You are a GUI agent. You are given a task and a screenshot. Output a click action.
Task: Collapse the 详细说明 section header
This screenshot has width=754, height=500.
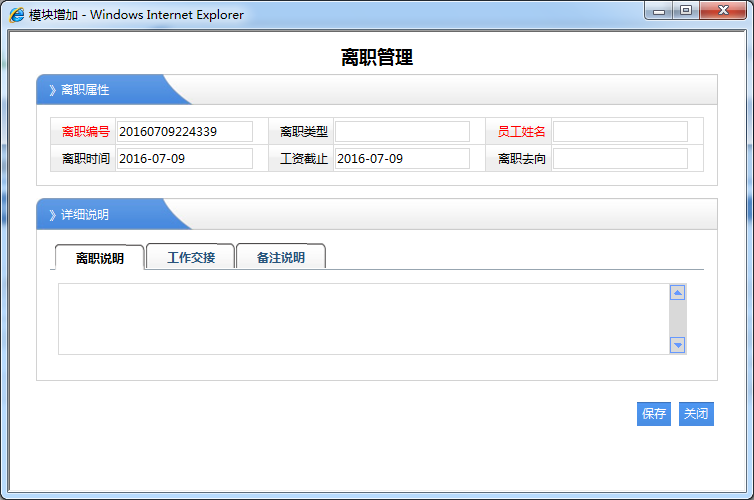85,214
